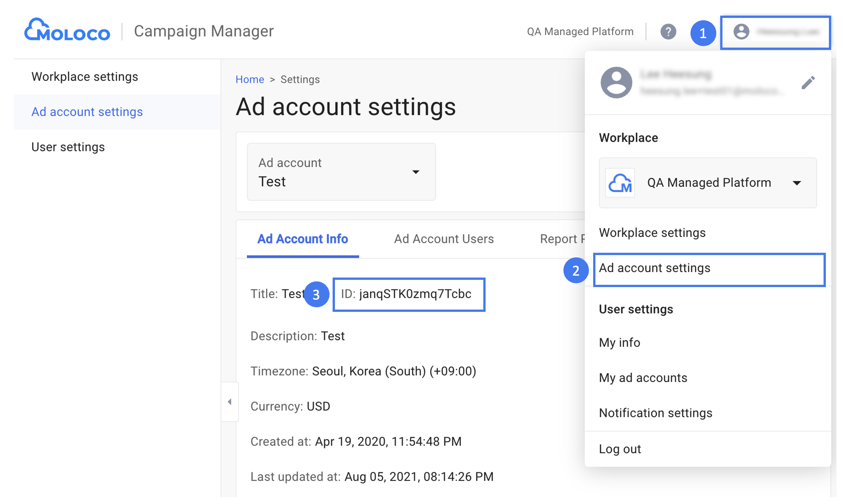Viewport: 843px width, 504px height.
Task: Select Workplace settings in the left sidebar
Action: [x=85, y=76]
